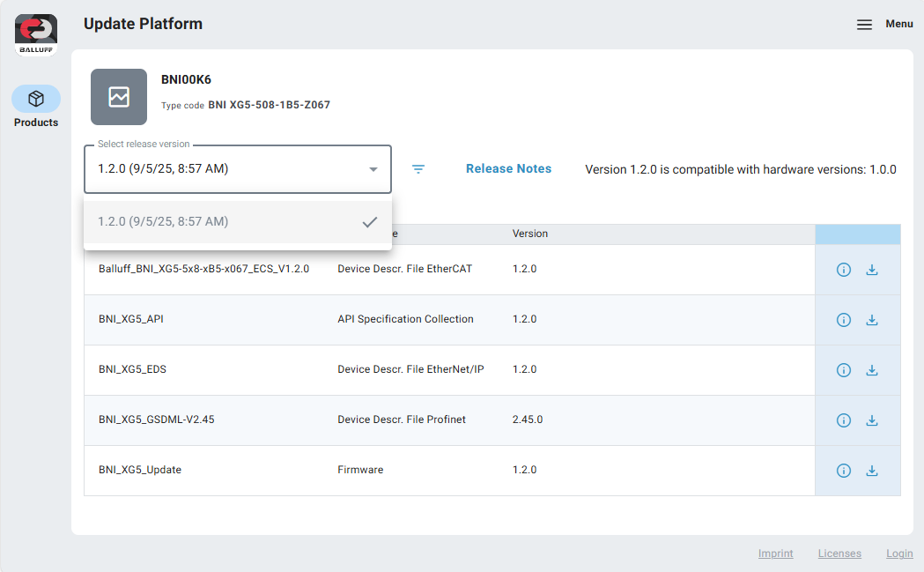Go to Products in the sidebar
924x572 pixels.
(x=36, y=107)
